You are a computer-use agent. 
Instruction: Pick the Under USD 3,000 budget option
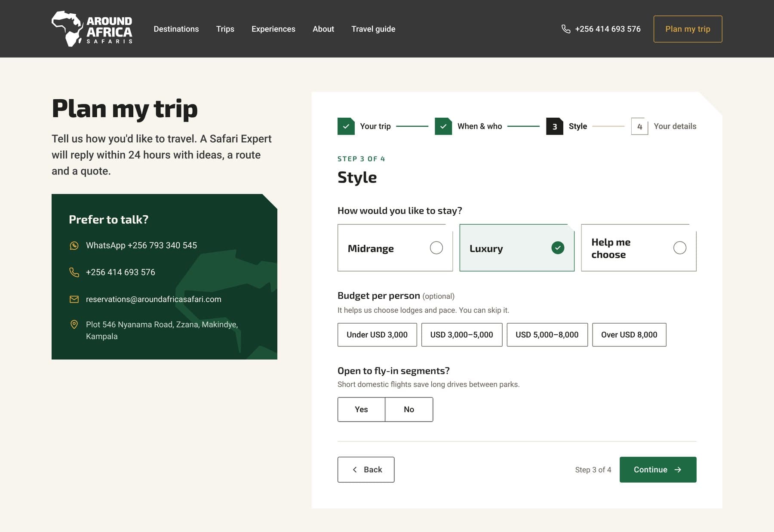(377, 335)
